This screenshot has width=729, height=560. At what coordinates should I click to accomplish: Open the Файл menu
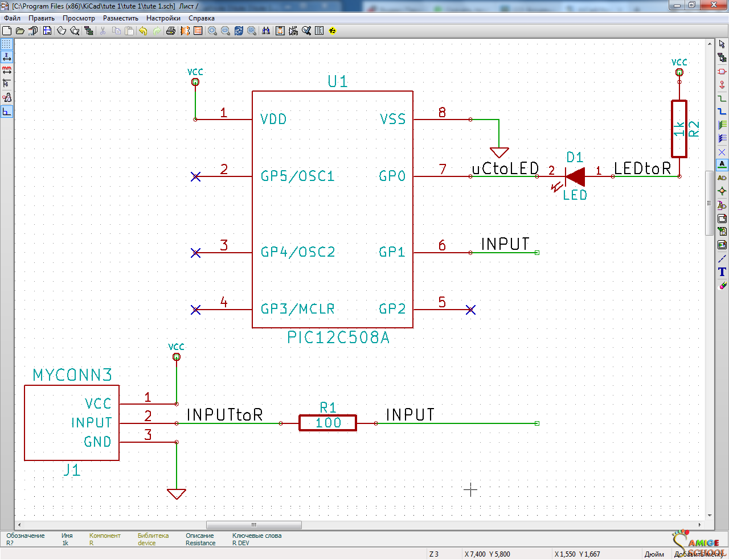pyautogui.click(x=13, y=18)
